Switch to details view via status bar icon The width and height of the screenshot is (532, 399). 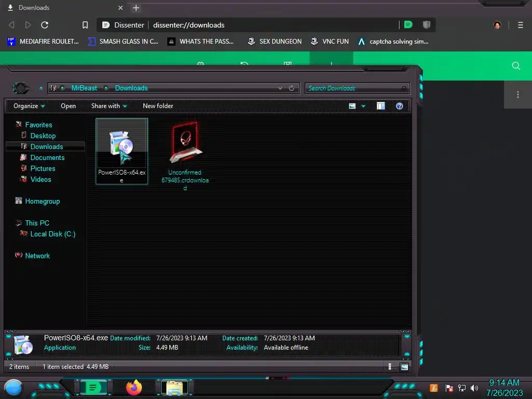[390, 366]
